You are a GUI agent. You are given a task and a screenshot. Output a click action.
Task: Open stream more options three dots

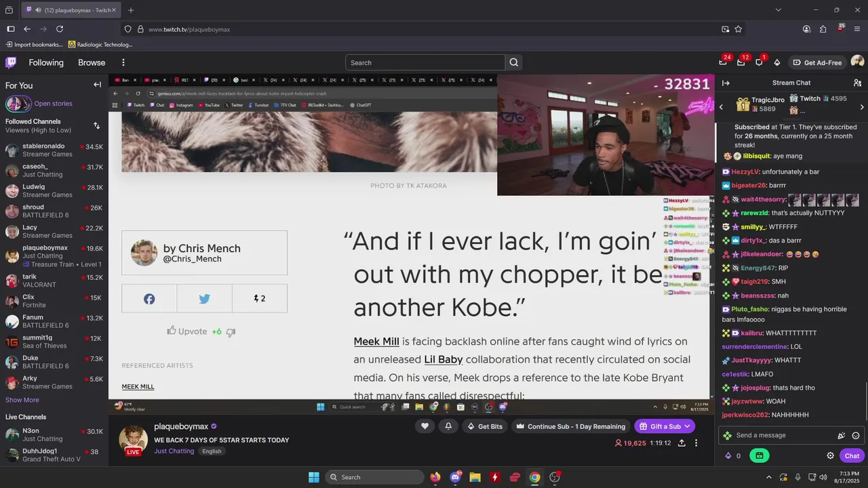click(696, 443)
